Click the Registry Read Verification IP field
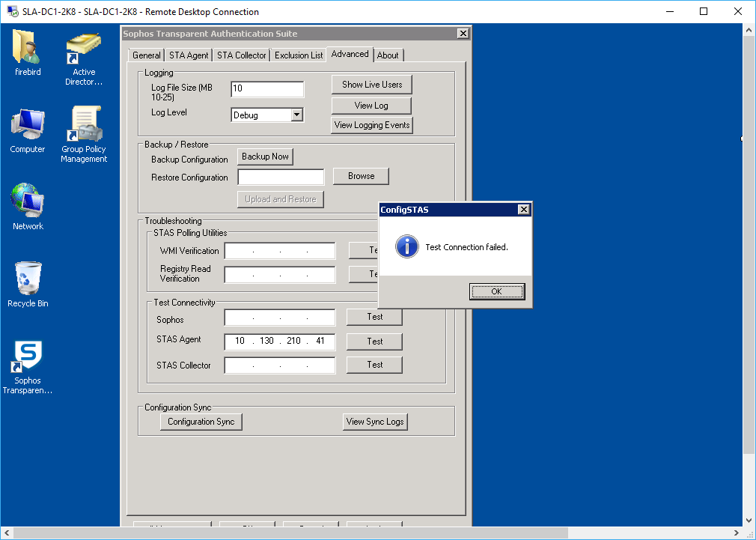 (x=280, y=275)
